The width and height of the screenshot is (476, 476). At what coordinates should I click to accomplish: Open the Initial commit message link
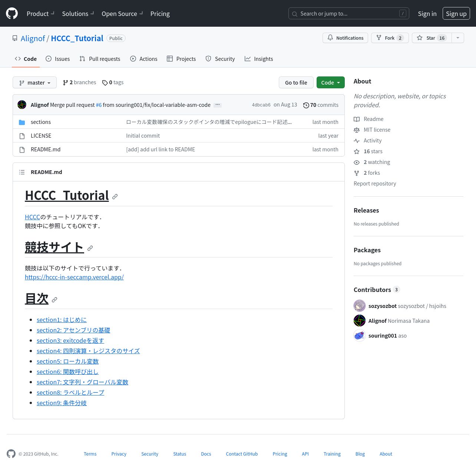(x=143, y=136)
